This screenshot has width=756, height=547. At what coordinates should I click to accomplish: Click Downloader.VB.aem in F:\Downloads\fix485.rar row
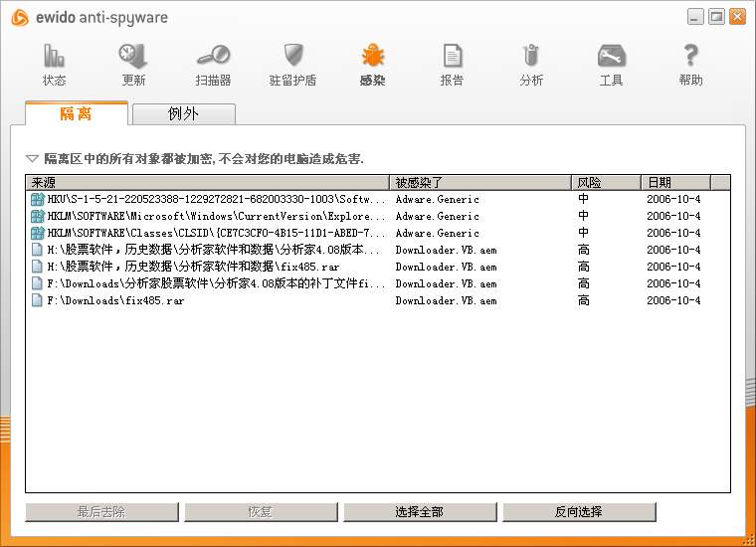(446, 300)
